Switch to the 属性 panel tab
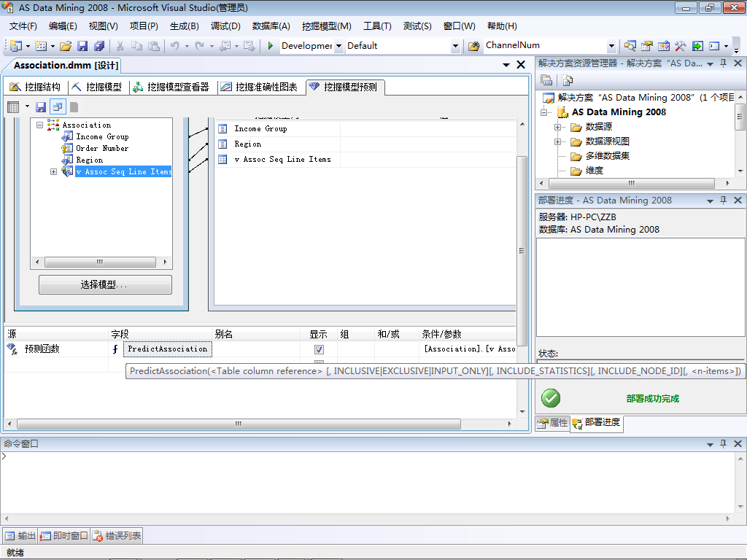 [553, 422]
